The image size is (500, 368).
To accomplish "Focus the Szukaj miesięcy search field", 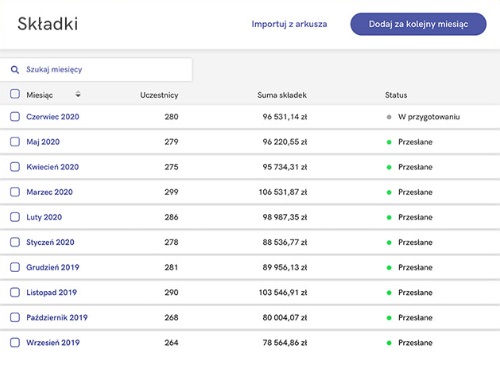I will 96,70.
